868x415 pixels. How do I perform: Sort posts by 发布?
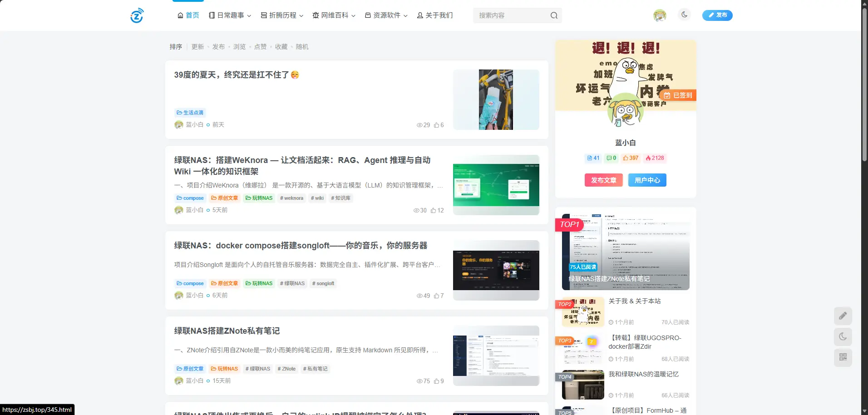[x=218, y=47]
